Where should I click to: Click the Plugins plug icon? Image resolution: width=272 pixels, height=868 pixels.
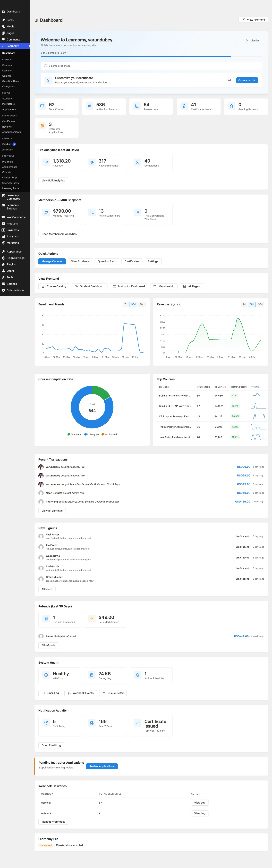click(x=3, y=264)
